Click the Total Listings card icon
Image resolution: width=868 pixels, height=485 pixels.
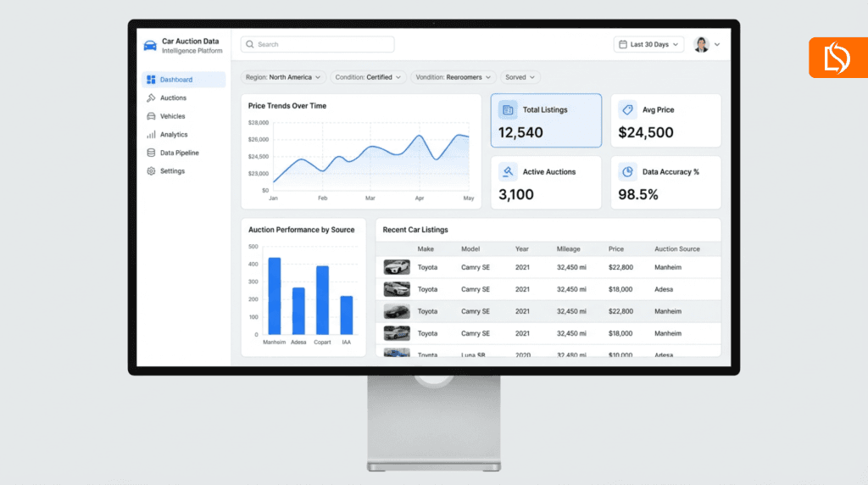[x=508, y=109]
